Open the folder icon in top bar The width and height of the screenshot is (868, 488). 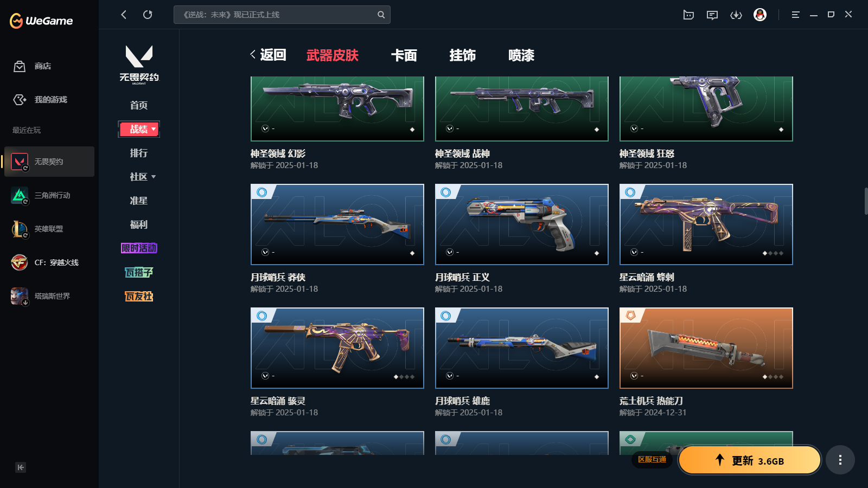(688, 15)
